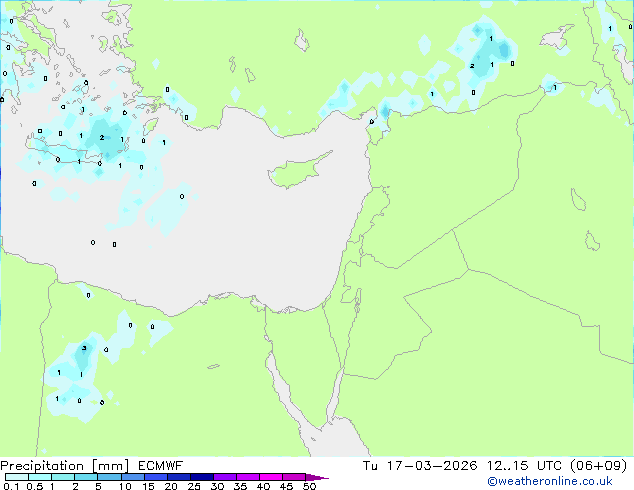Viewport: 634px width, 490px height.
Task: Click the 'ECMWF' model label
Action: coord(161,466)
